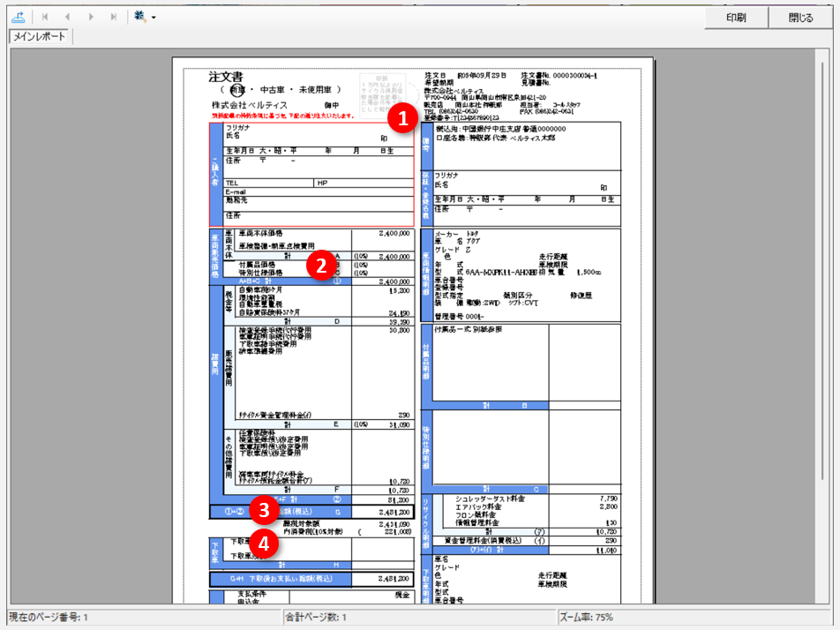Click the 印刷 button
The width and height of the screenshot is (840, 630).
736,18
